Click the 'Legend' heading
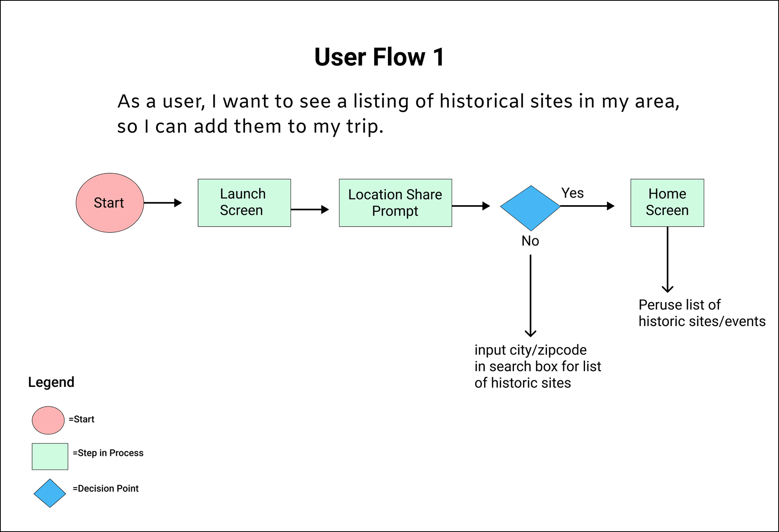The width and height of the screenshot is (779, 532). (x=51, y=382)
